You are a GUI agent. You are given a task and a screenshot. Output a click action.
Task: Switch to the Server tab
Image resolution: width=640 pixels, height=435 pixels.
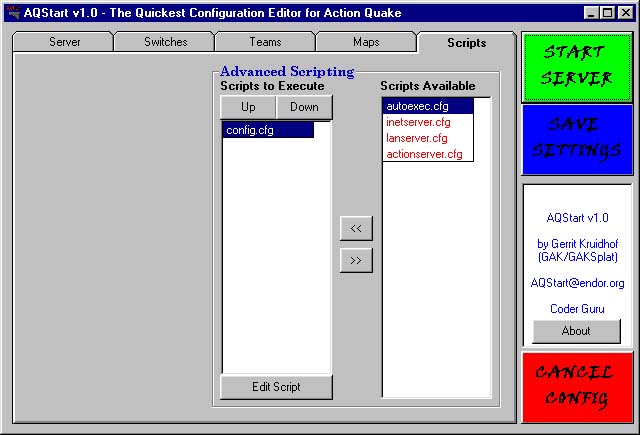[63, 42]
